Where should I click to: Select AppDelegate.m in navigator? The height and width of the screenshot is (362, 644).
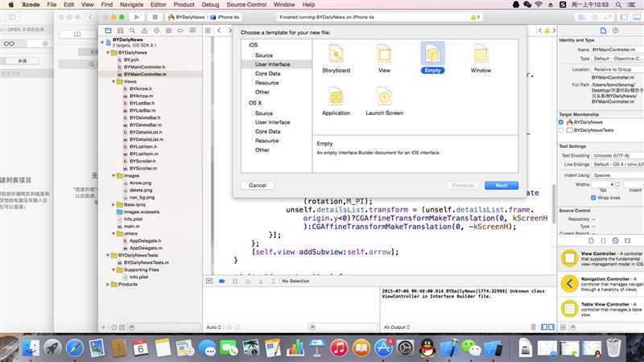tap(146, 248)
